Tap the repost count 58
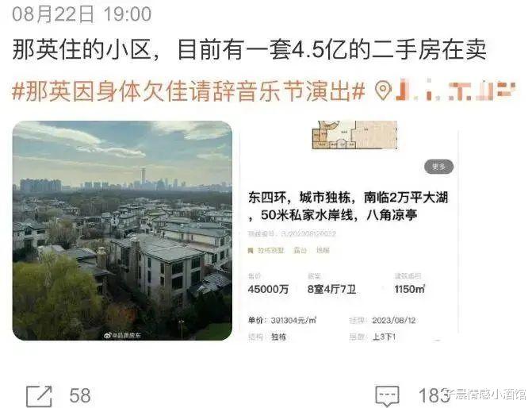The width and height of the screenshot is (532, 408). 80,396
